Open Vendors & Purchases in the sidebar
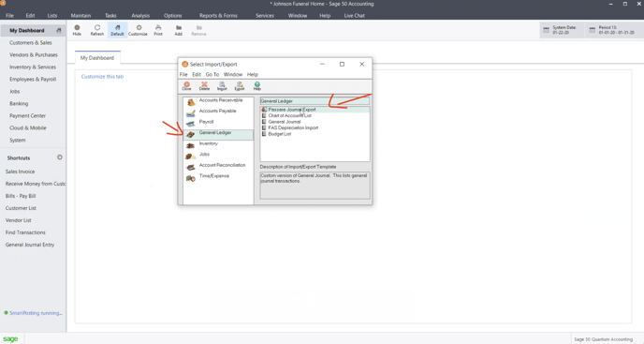Viewport: 644px width, 344px height. point(34,54)
